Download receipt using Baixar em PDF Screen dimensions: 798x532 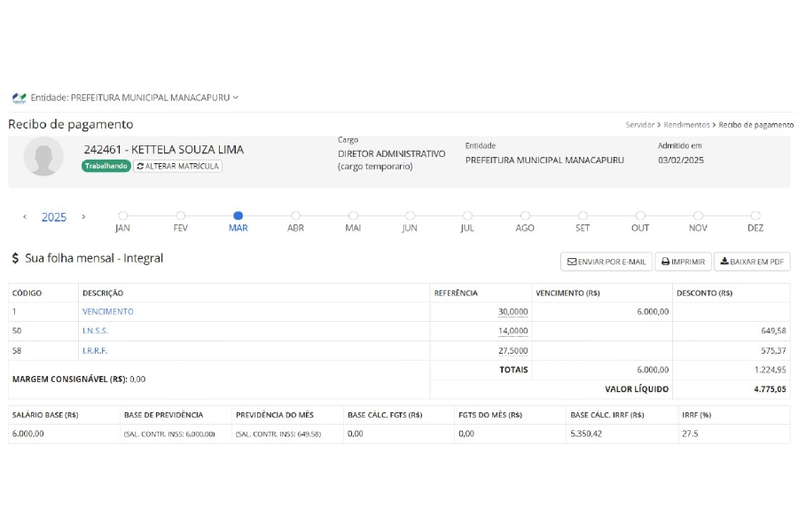[752, 262]
